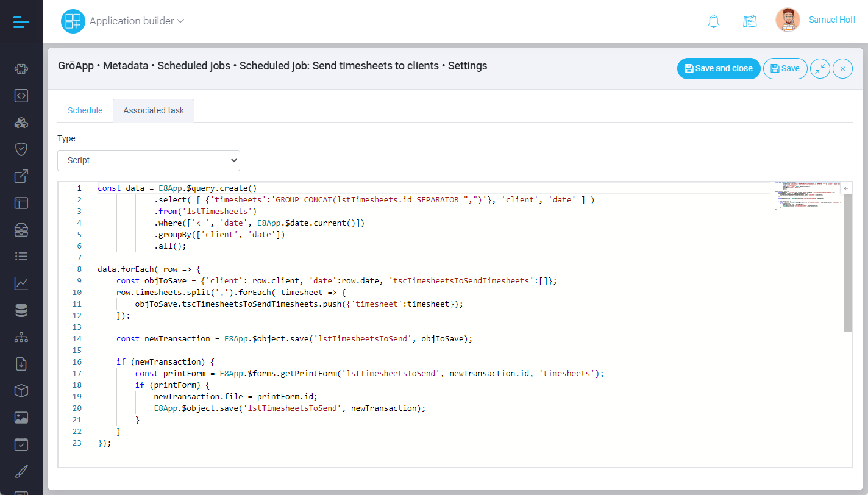Screen dimensions: 868x495
Task: Click the shield check sidebar icon
Action: point(21,149)
